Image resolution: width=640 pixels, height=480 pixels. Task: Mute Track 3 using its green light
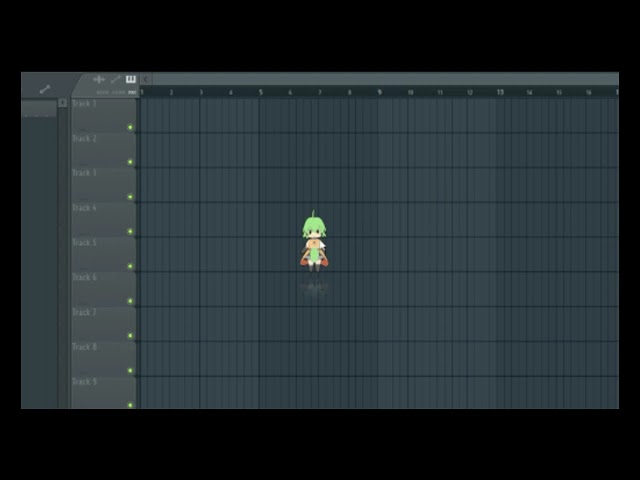pyautogui.click(x=130, y=197)
